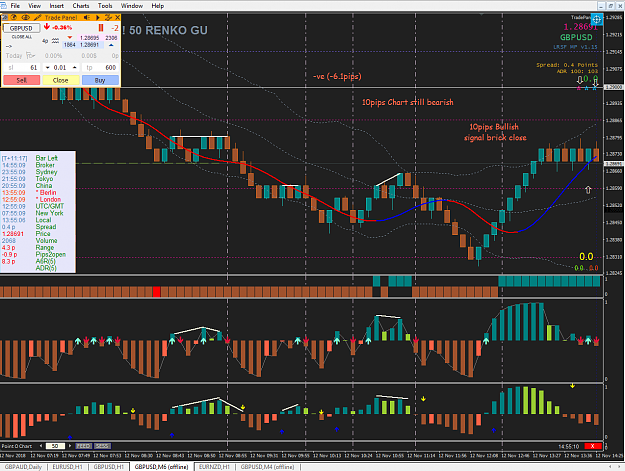
Task: Click the magenta 1.28691 price label
Action: click(x=580, y=27)
